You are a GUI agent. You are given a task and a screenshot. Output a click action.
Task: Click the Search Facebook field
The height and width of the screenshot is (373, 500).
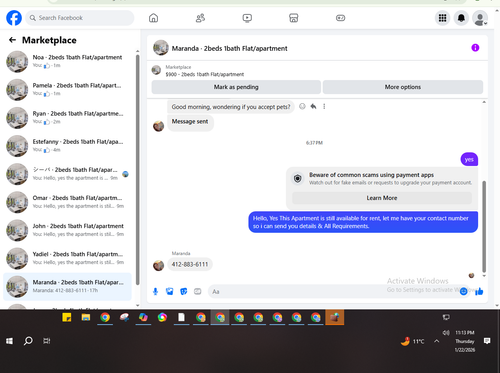tap(80, 18)
